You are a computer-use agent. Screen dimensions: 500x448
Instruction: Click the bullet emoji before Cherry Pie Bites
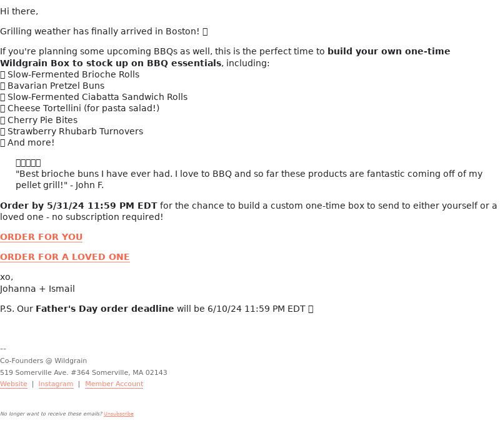[2, 120]
